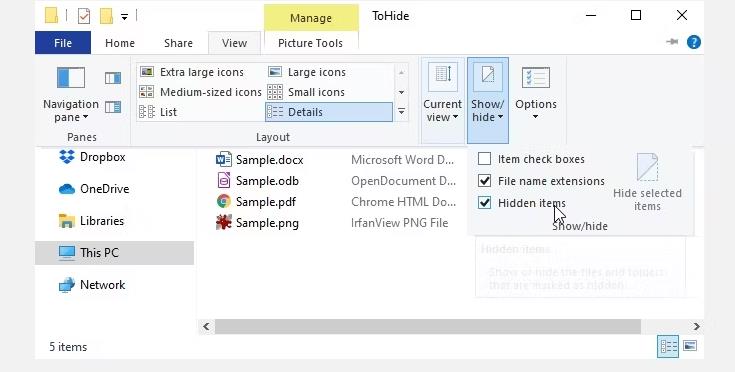Screen dimensions: 735x372
Task: Switch to details view in status bar
Action: (x=668, y=347)
